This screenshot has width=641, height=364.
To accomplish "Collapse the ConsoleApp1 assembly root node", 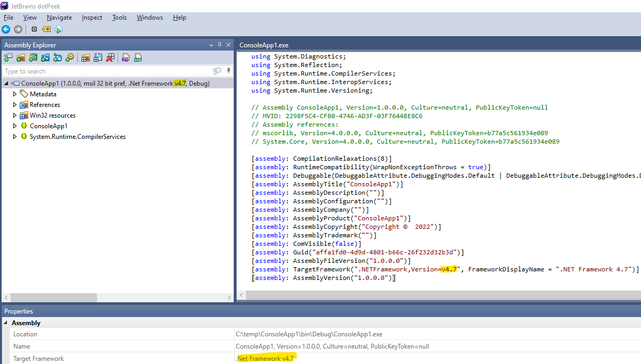I will coord(6,84).
